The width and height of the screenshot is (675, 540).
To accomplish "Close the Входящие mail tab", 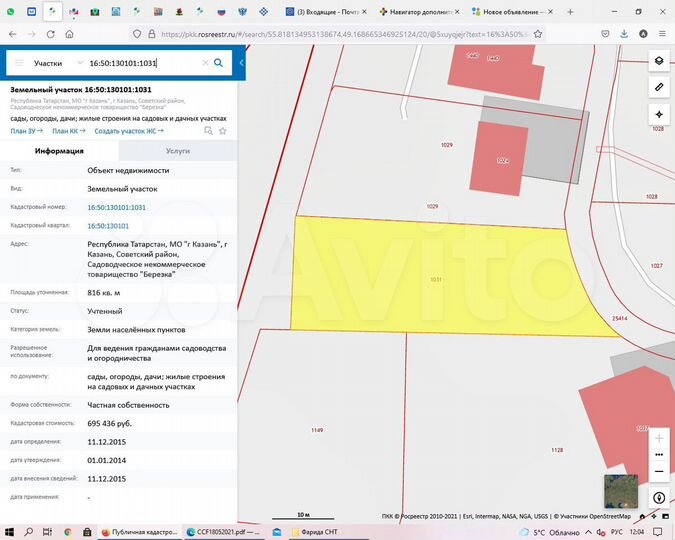I will [364, 12].
